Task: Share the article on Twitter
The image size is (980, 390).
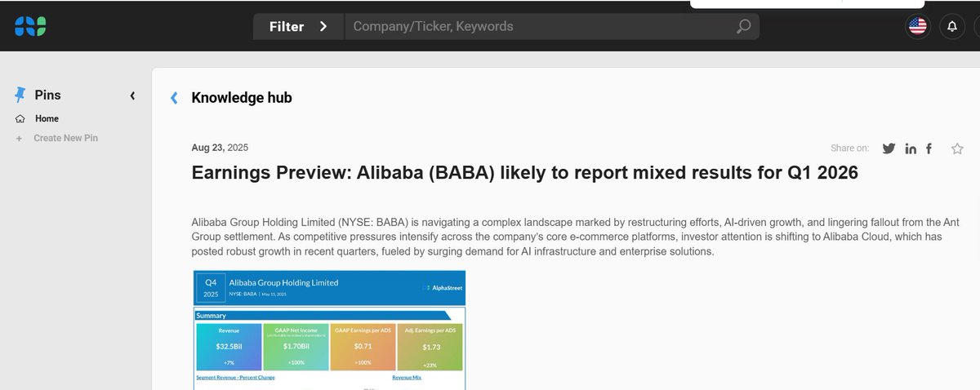Action: (x=889, y=148)
